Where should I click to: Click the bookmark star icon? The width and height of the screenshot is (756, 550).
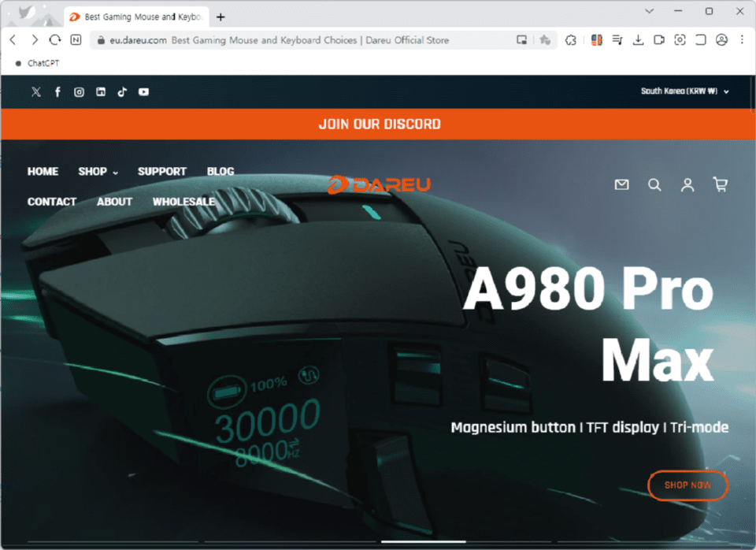[545, 40]
